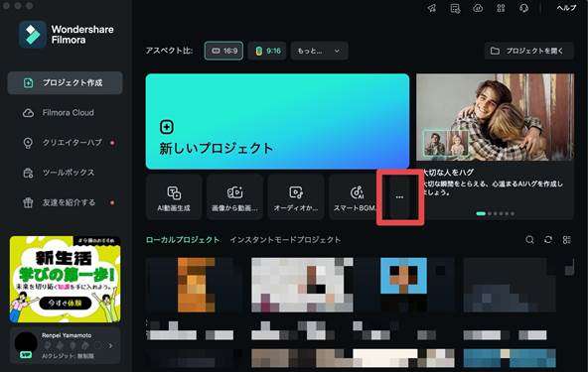Create 新しいプロジェクト
This screenshot has height=372, width=588.
[277, 121]
